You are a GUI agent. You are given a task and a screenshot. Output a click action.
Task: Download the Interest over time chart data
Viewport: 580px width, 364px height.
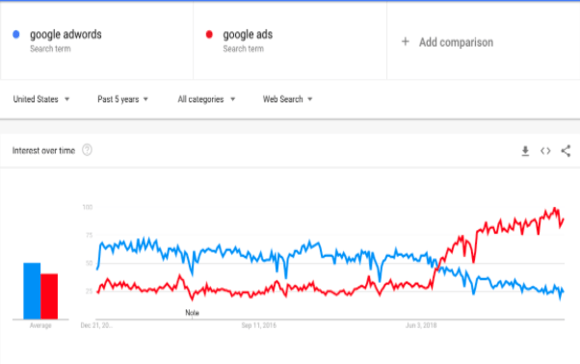pyautogui.click(x=525, y=151)
